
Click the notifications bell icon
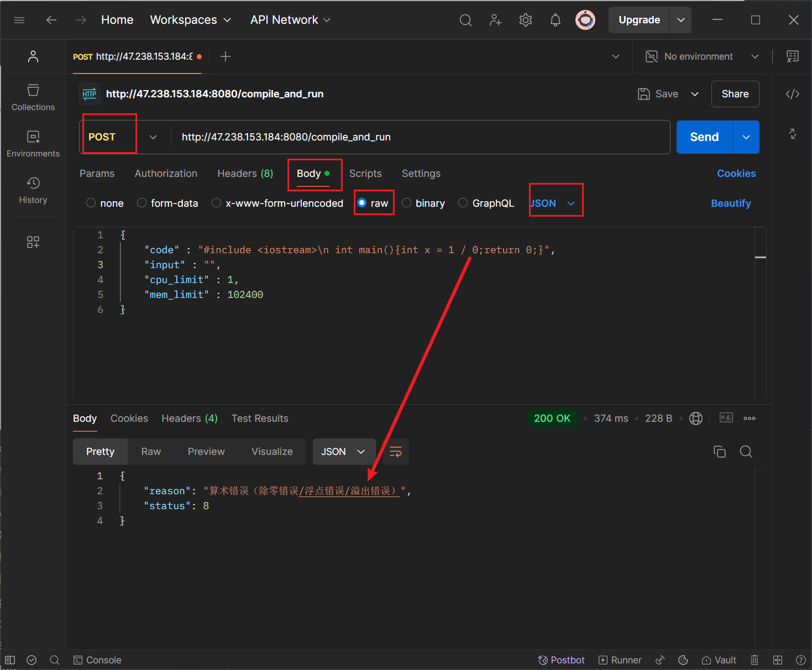[x=555, y=20]
